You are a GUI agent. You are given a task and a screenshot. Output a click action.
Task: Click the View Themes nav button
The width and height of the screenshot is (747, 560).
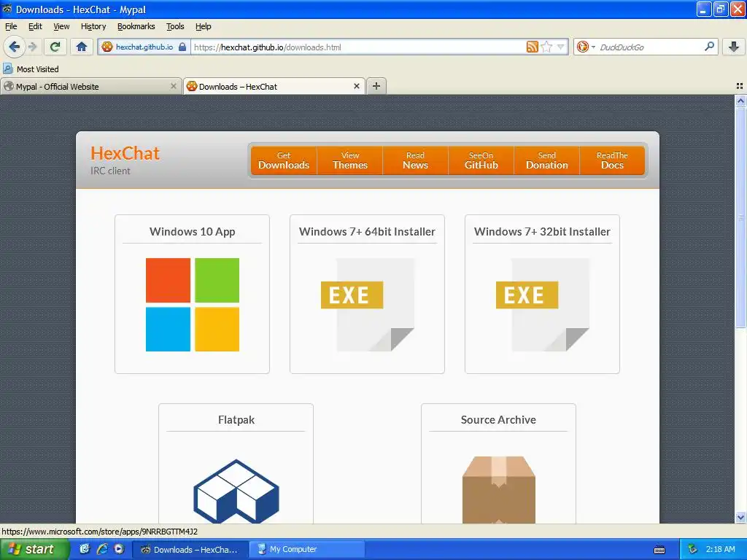pos(349,160)
